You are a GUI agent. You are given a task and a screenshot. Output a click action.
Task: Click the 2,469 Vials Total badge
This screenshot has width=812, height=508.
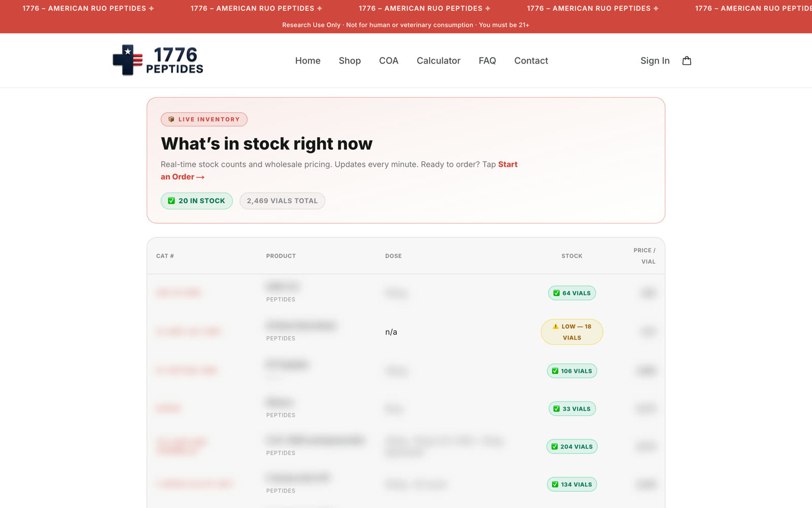282,201
